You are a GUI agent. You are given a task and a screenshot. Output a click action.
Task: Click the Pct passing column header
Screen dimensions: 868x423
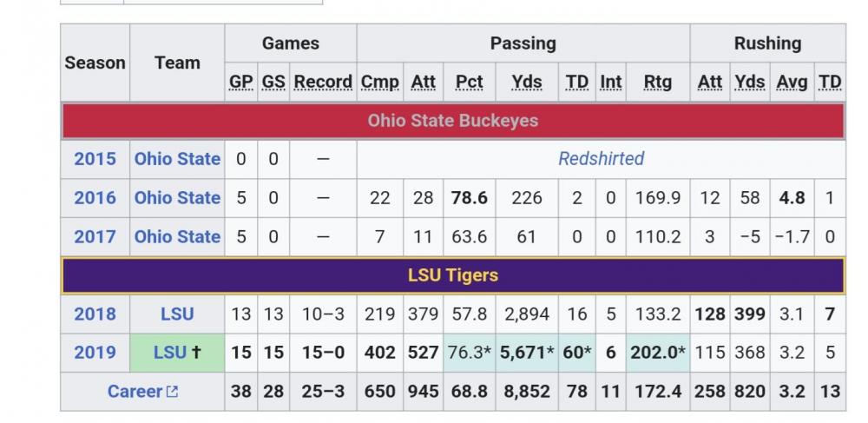tap(469, 83)
